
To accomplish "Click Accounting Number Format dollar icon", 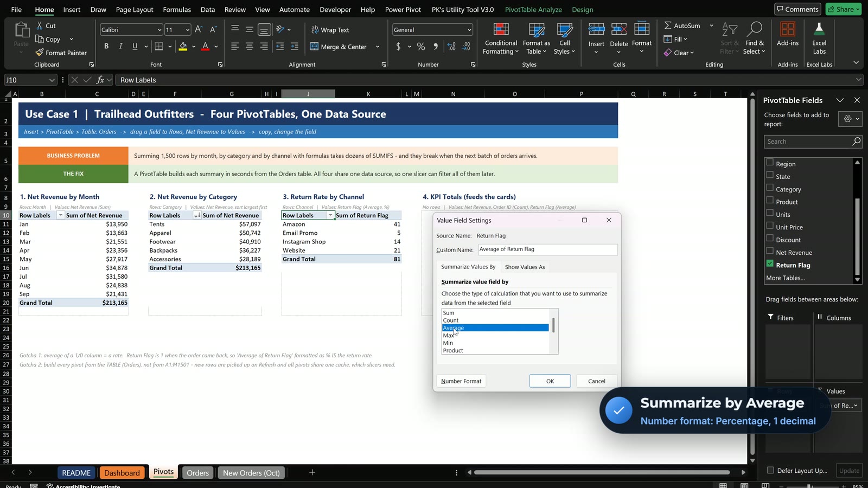I will [398, 47].
